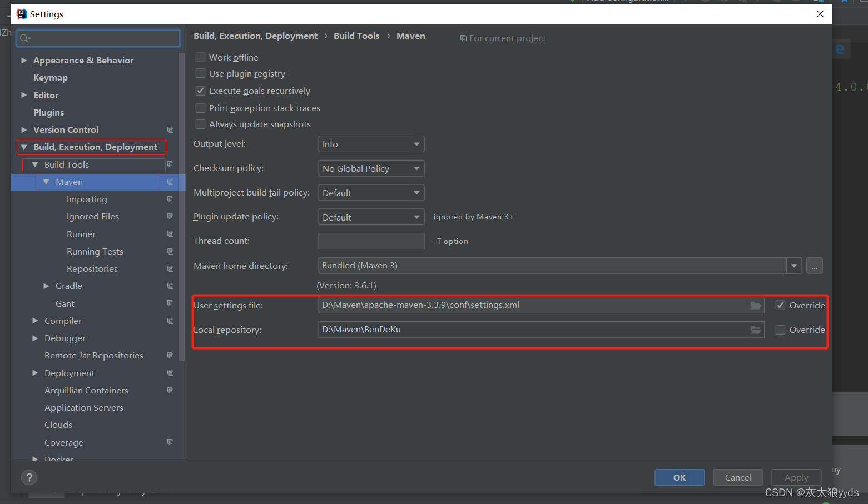Uncheck Override for User settings file
The width and height of the screenshot is (868, 504).
coord(781,305)
